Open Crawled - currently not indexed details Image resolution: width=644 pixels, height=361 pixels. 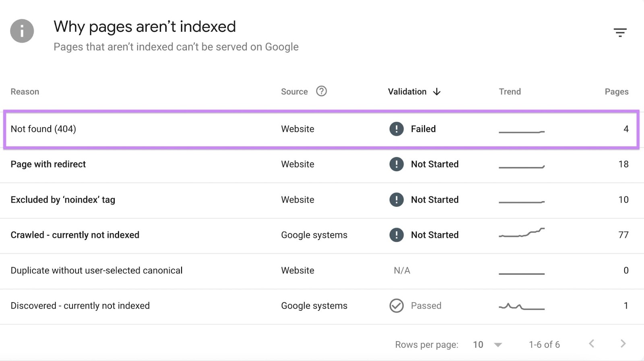pyautogui.click(x=75, y=235)
